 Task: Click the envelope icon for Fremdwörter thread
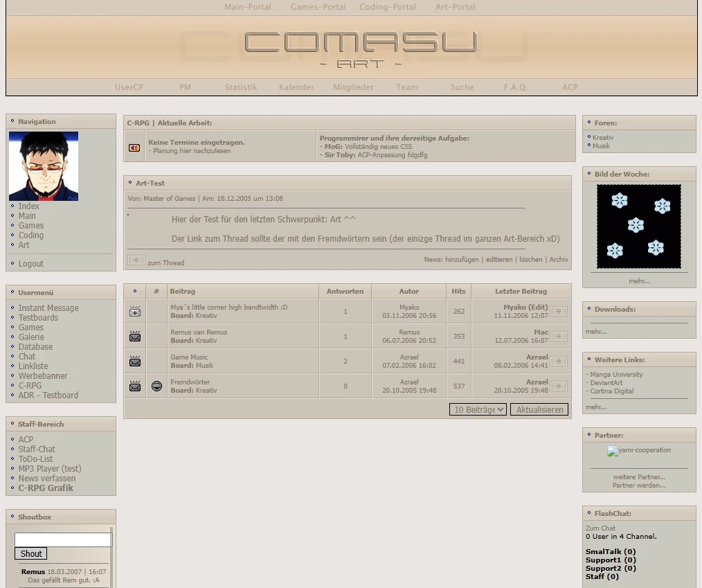(x=135, y=386)
